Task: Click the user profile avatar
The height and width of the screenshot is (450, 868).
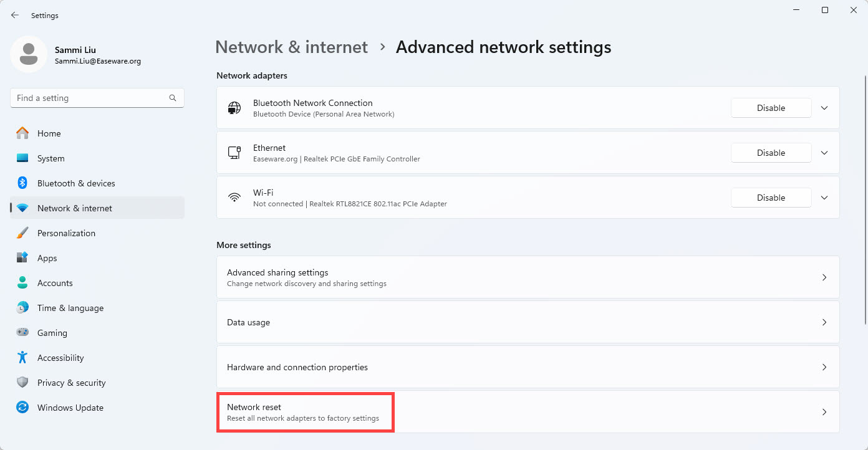Action: tap(29, 54)
